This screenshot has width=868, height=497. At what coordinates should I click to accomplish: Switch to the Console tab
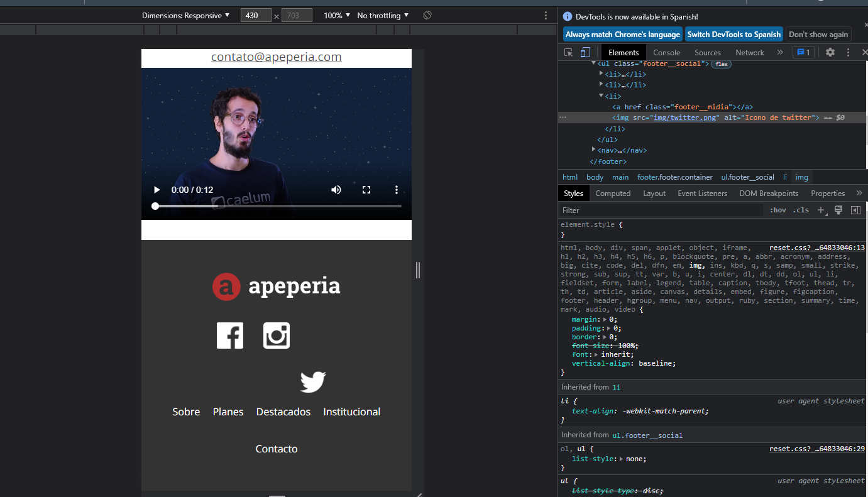666,53
